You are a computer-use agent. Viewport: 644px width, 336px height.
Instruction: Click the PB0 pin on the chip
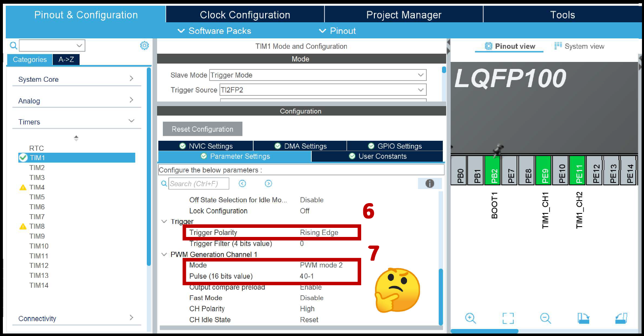point(459,170)
